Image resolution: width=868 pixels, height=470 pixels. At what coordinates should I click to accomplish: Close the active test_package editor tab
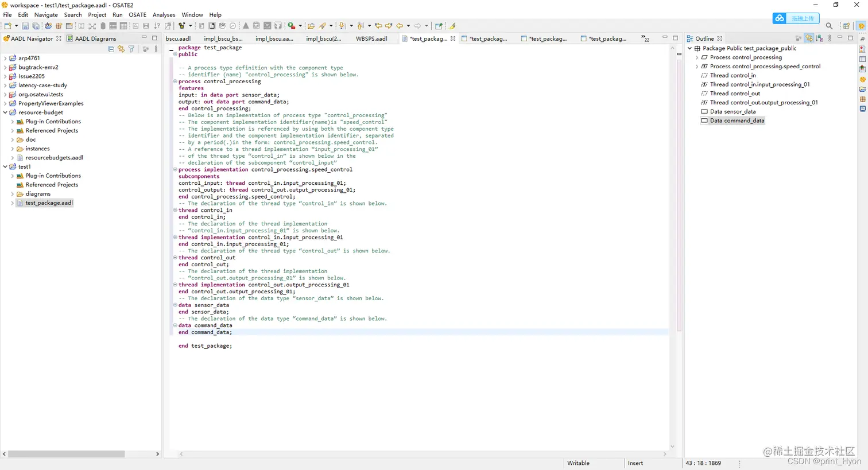point(453,38)
